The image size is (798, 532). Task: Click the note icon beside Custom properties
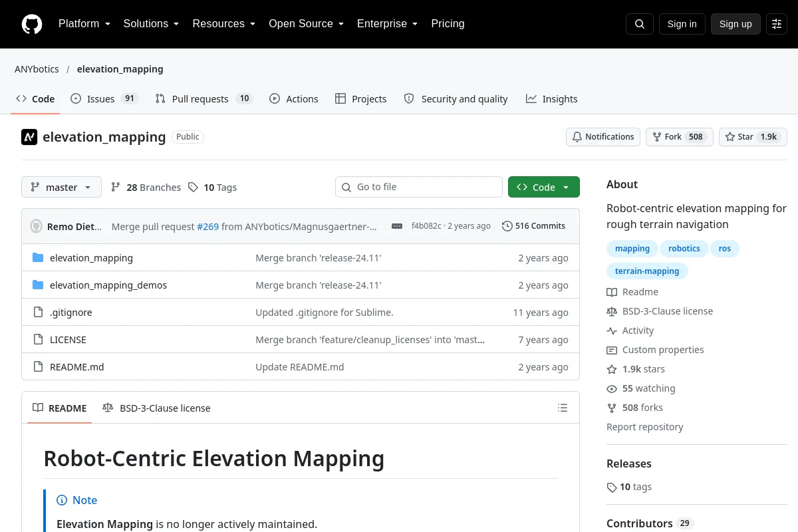click(612, 350)
